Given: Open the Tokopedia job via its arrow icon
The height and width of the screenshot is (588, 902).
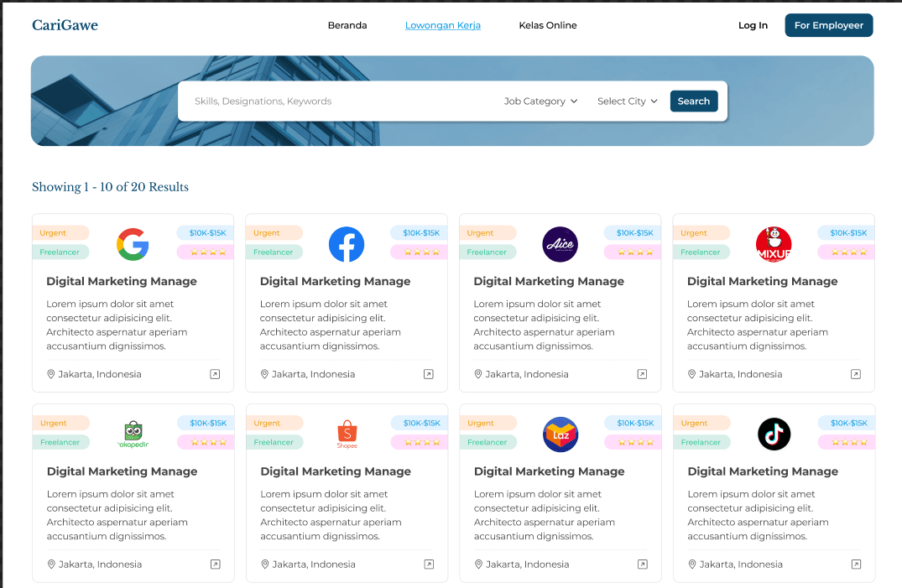Looking at the screenshot, I should click(x=216, y=565).
